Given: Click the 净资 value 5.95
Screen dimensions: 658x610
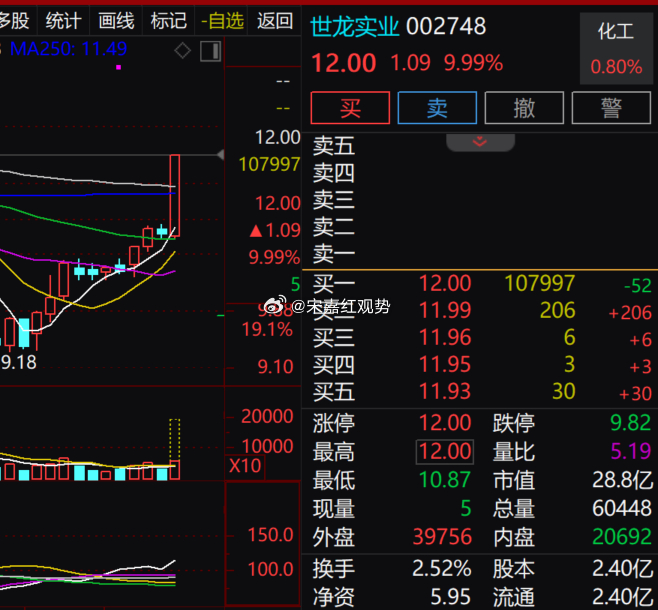Looking at the screenshot, I should [x=451, y=597].
